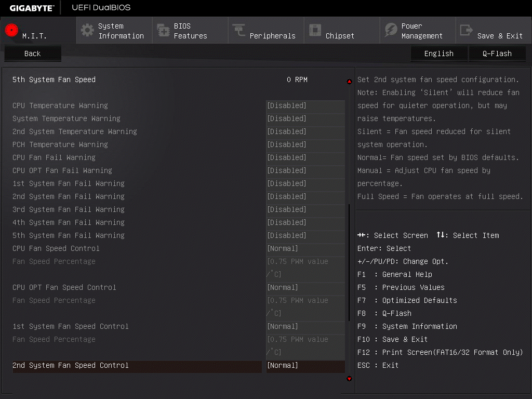Click the F7 Optimized Defaults help line
532x399 pixels.
coord(407,300)
